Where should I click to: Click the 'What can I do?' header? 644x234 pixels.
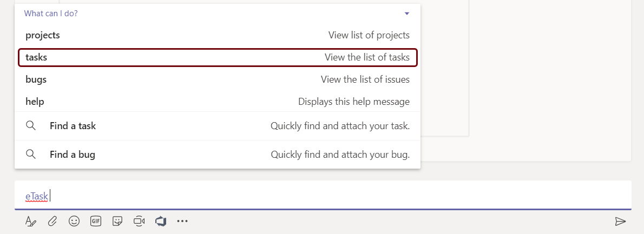51,14
